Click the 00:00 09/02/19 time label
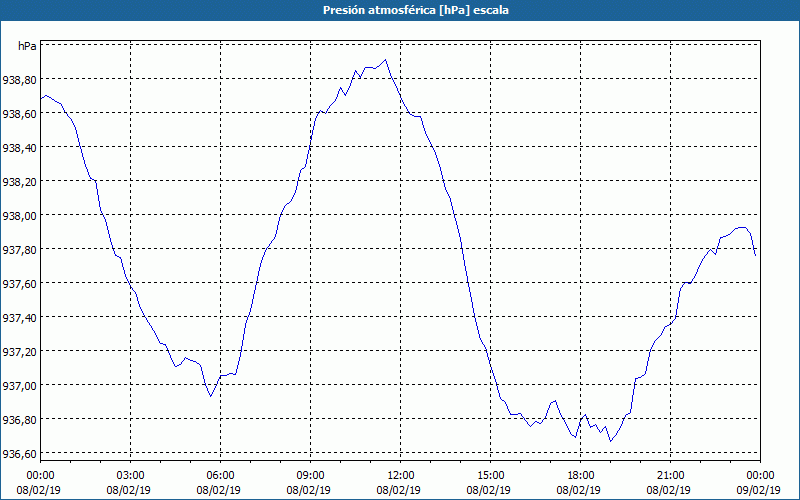800x500 pixels. (759, 483)
